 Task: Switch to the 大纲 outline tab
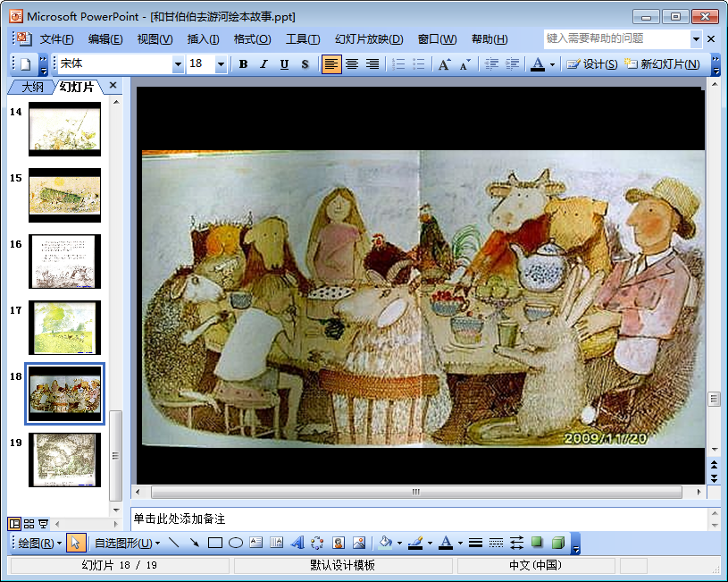[x=32, y=87]
